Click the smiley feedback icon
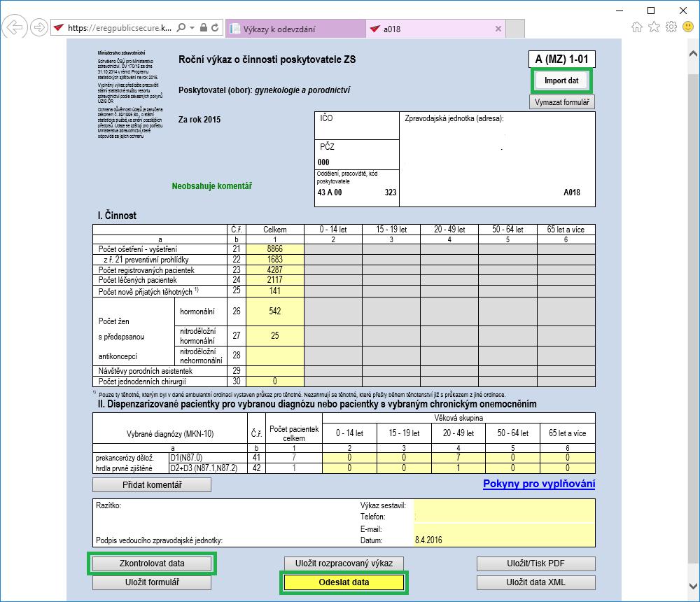The height and width of the screenshot is (602, 700). 688,27
